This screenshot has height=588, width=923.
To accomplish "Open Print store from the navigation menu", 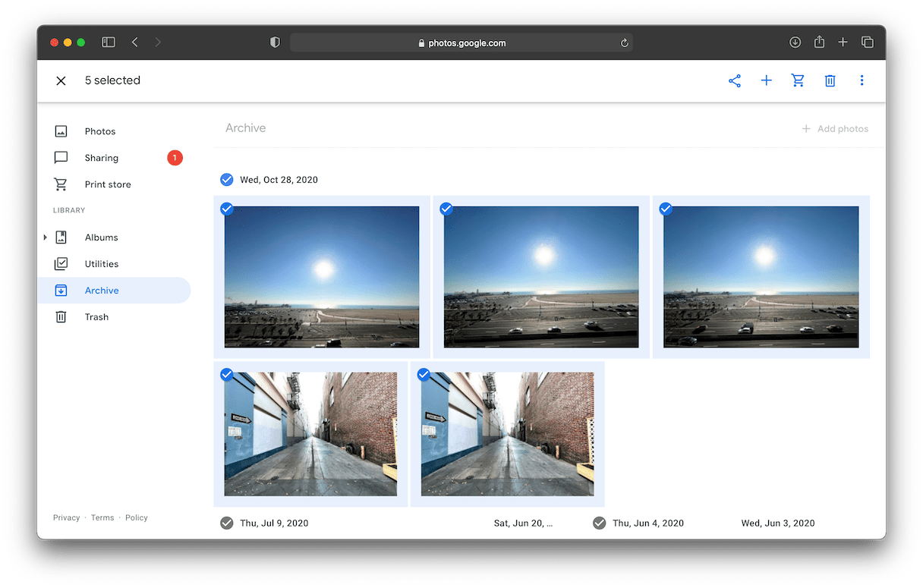I will pyautogui.click(x=106, y=184).
